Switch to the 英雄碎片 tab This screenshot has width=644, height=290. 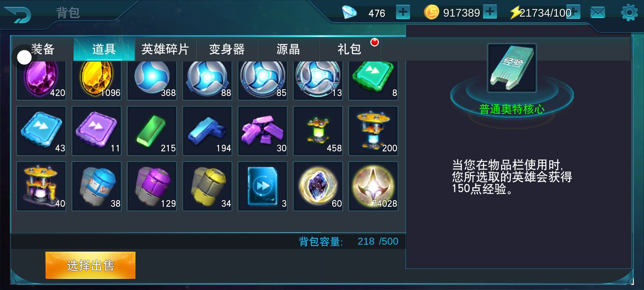tap(165, 49)
